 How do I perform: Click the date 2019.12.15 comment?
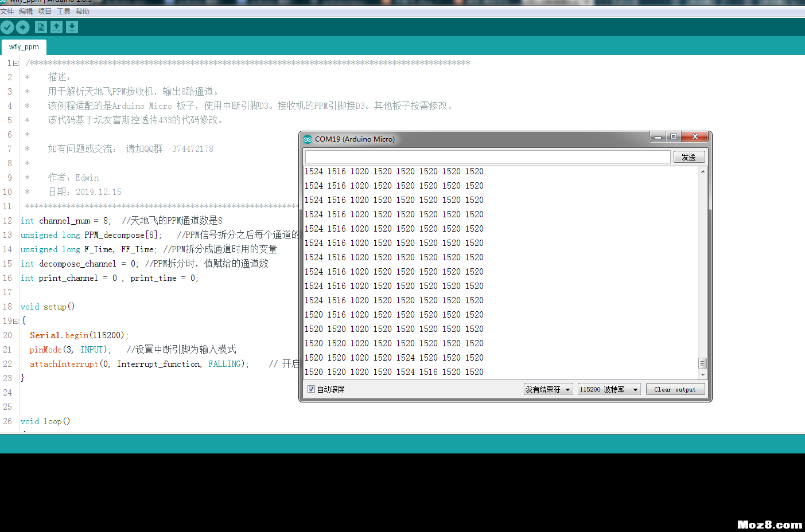pyautogui.click(x=99, y=192)
